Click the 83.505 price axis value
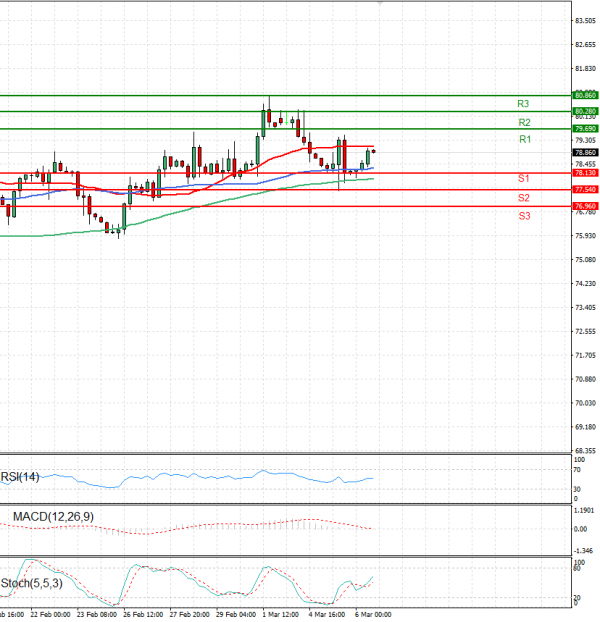This screenshot has height=622, width=600. [585, 21]
